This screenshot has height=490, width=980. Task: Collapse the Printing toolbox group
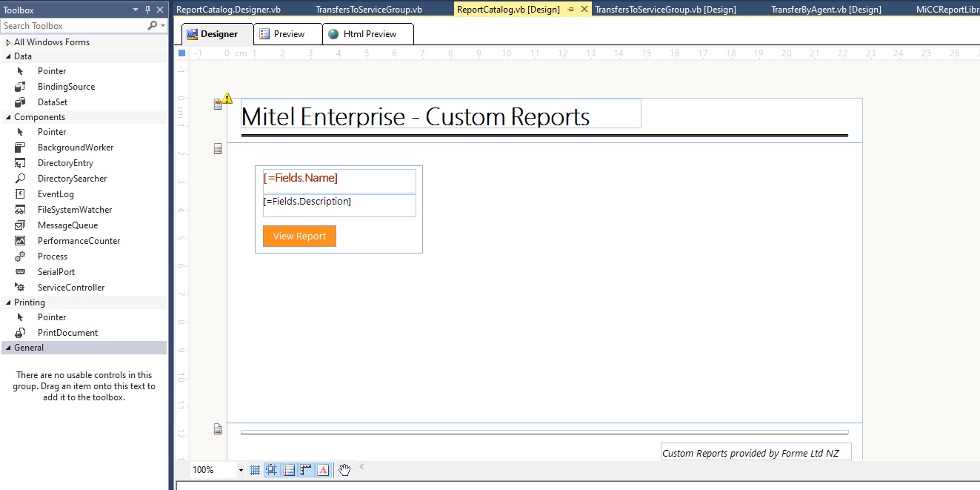8,302
